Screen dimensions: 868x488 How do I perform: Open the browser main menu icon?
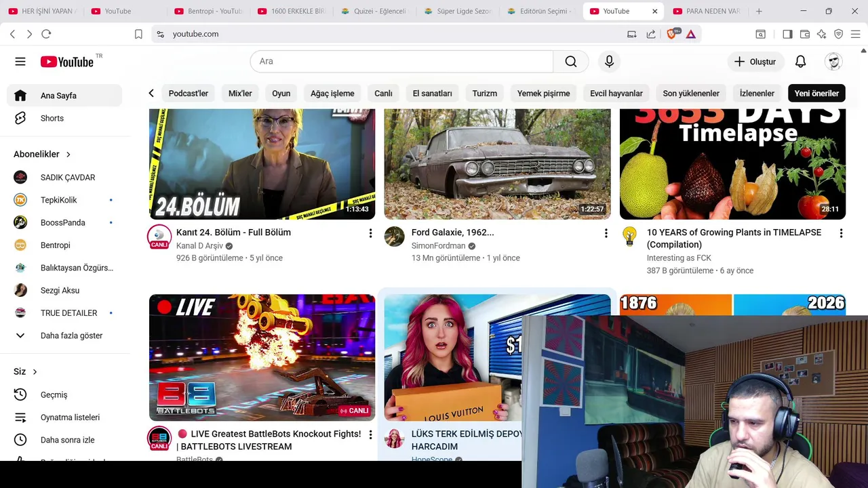(x=855, y=34)
